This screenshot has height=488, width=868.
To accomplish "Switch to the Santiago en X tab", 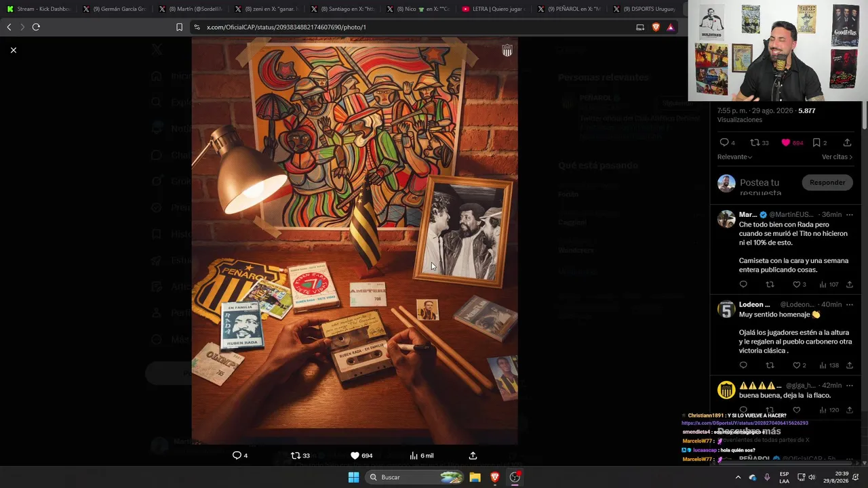I will coord(343,9).
